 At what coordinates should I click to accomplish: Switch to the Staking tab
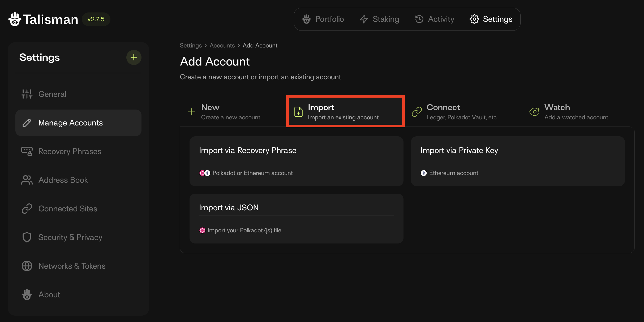click(380, 19)
